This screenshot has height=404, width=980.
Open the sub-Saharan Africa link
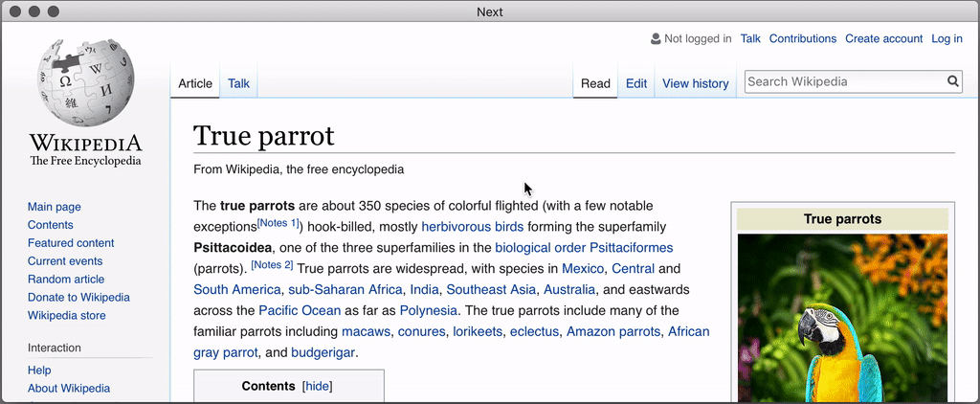[345, 289]
